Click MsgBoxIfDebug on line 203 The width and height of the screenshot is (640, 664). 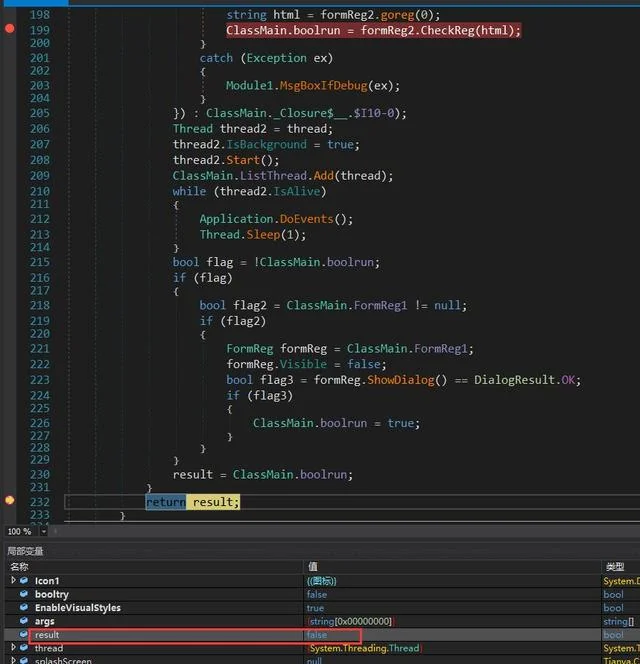(323, 86)
